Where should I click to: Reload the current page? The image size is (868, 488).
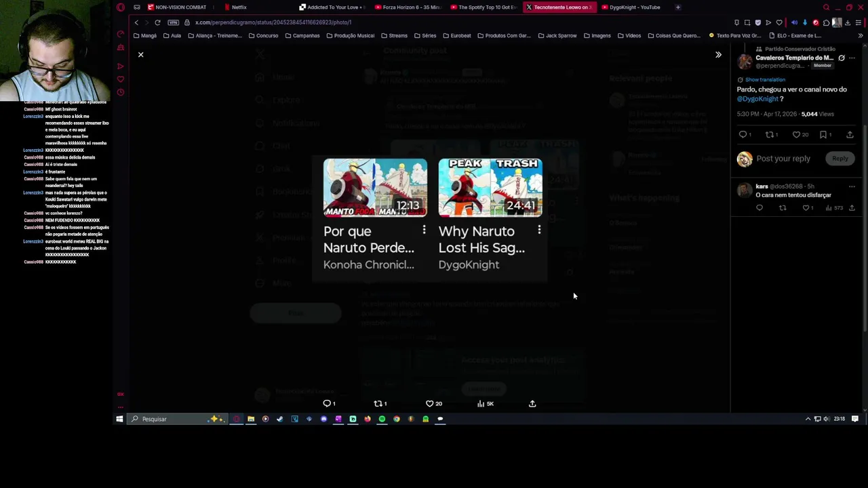click(x=157, y=22)
